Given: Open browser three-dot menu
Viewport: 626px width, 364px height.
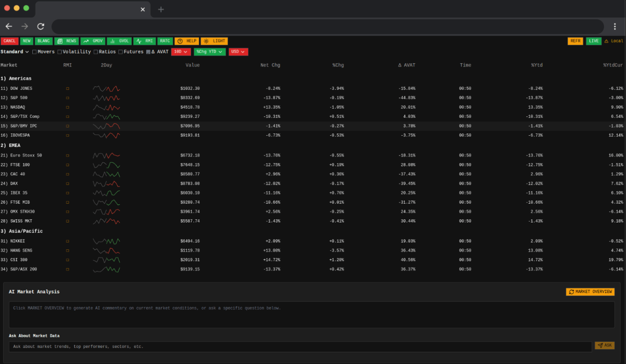Looking at the screenshot, I should (615, 27).
